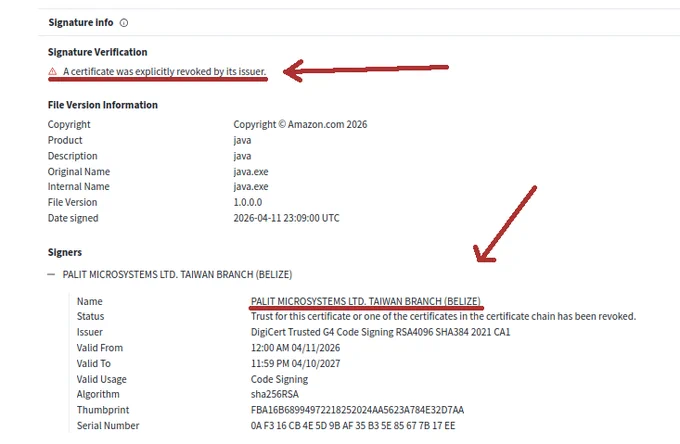The width and height of the screenshot is (680, 444).
Task: Select the 'java' value in Product row
Action: [242, 140]
